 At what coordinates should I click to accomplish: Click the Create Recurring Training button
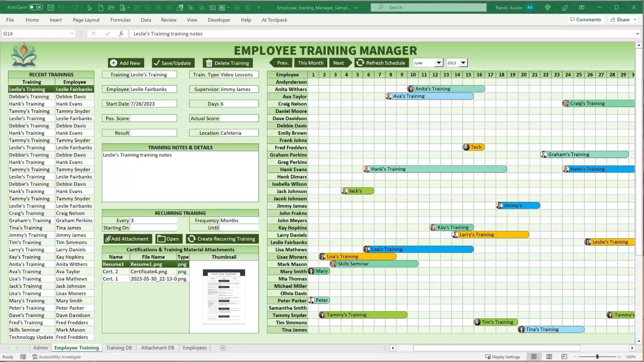(222, 239)
